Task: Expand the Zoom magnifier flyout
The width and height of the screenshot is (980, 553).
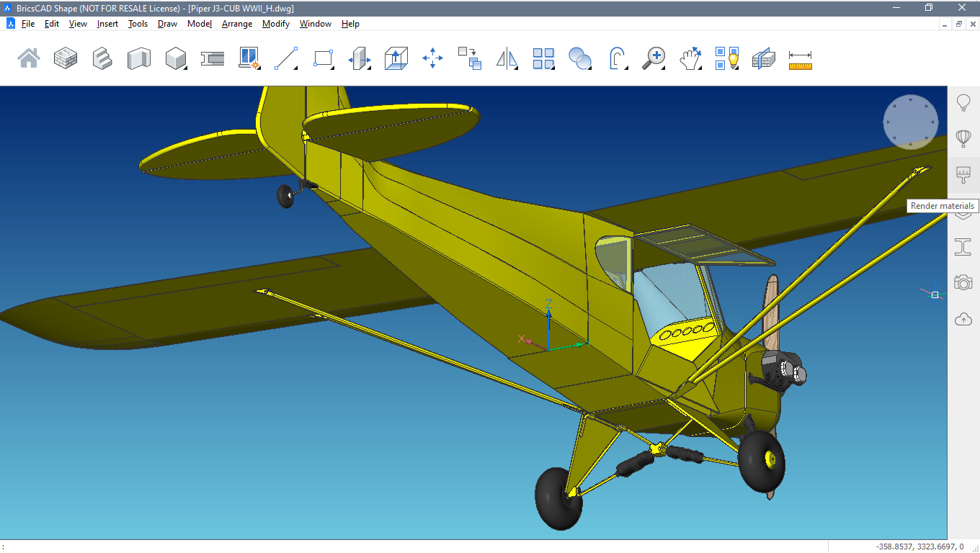Action: coord(655,58)
